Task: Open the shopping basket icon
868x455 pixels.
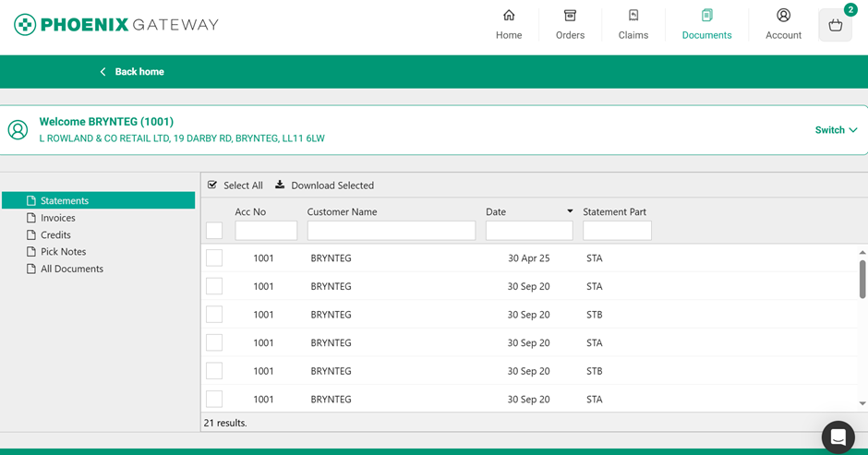Action: (x=835, y=26)
